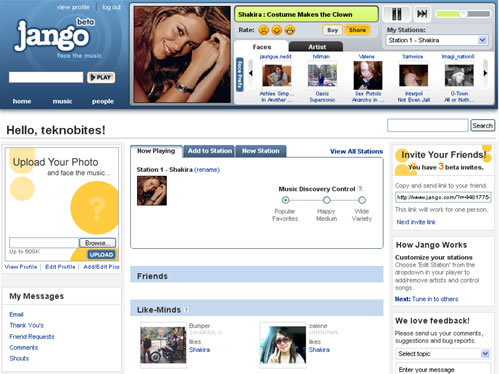Image resolution: width=499 pixels, height=374 pixels.
Task: Open the Music Discovery Control help icon
Action: pos(360,189)
